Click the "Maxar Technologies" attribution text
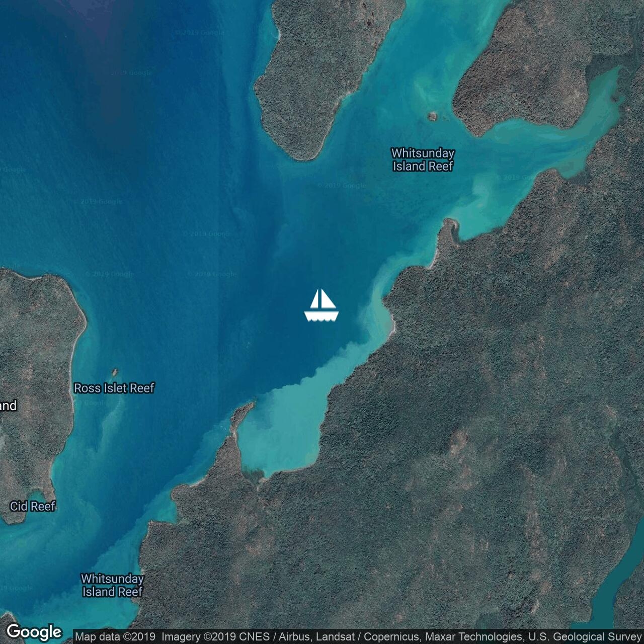 [473, 637]
